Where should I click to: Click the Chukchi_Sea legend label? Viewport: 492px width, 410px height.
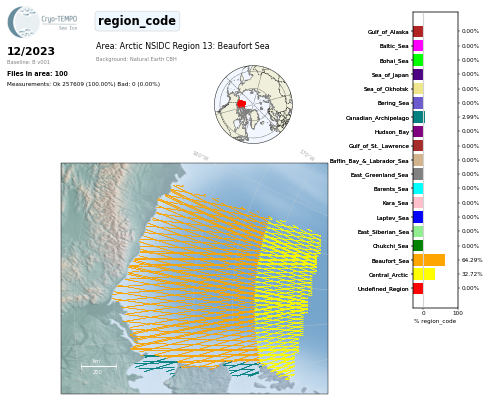[390, 246]
